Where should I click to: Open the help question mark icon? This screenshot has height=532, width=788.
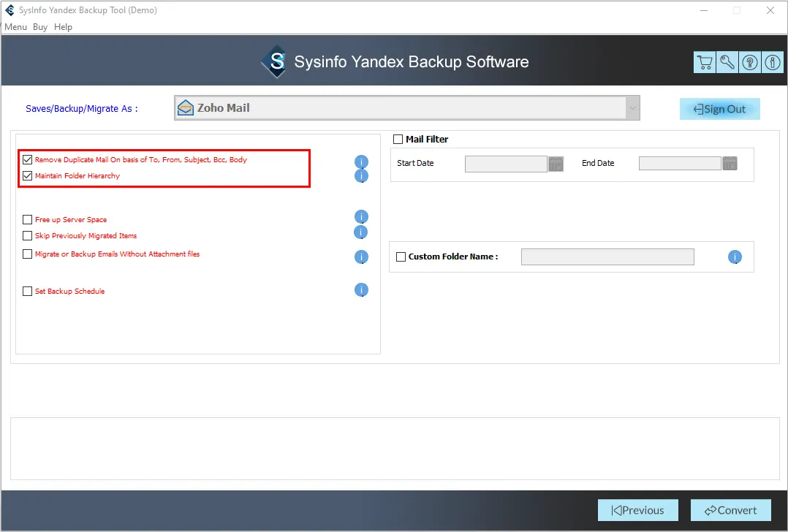pos(750,63)
